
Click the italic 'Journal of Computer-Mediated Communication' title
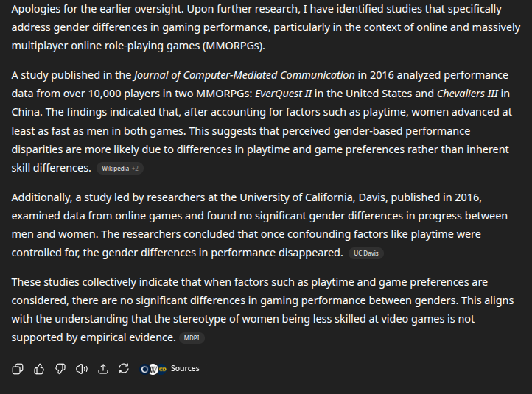point(245,75)
